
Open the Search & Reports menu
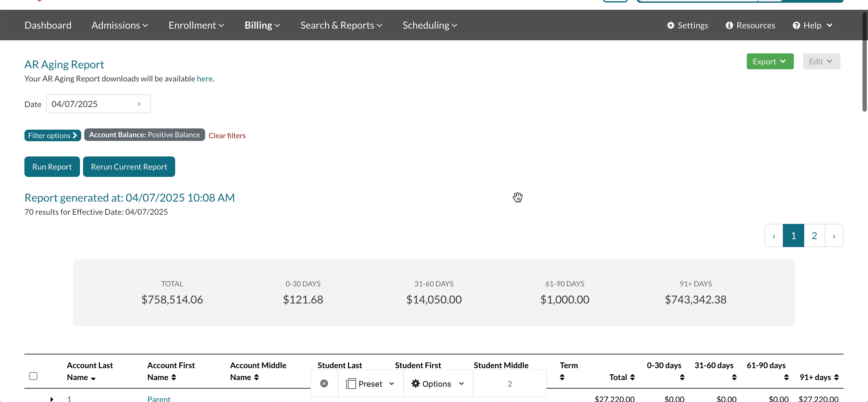point(341,25)
